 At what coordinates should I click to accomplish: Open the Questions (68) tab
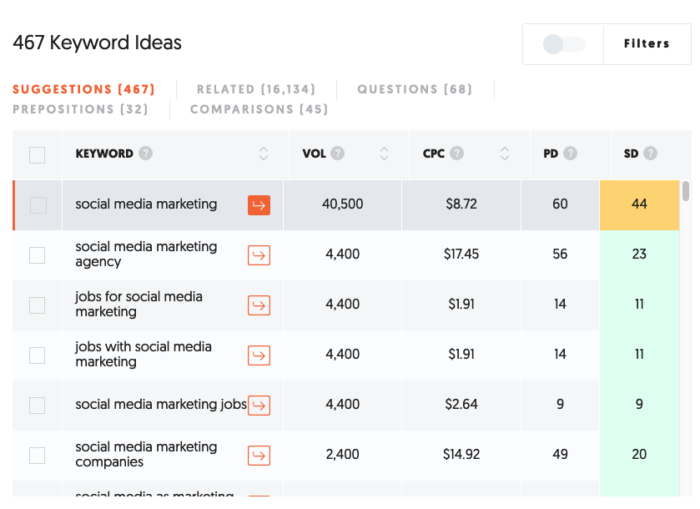point(414,90)
